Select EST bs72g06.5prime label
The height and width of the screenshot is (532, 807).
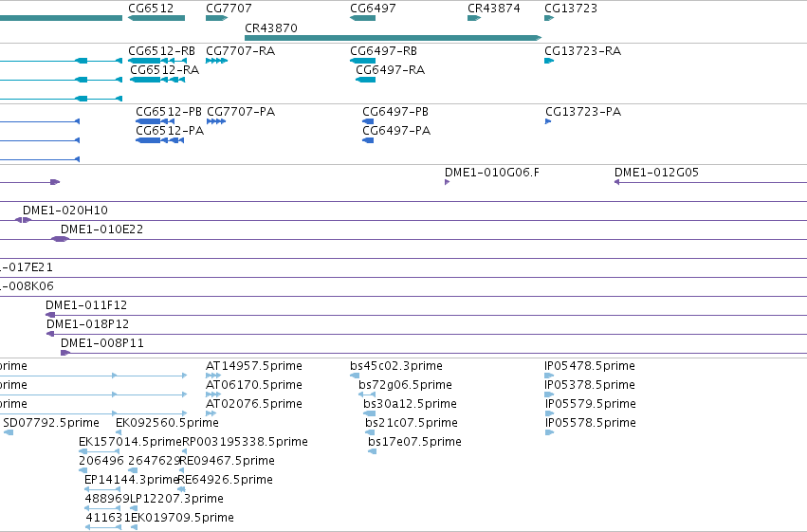(406, 385)
